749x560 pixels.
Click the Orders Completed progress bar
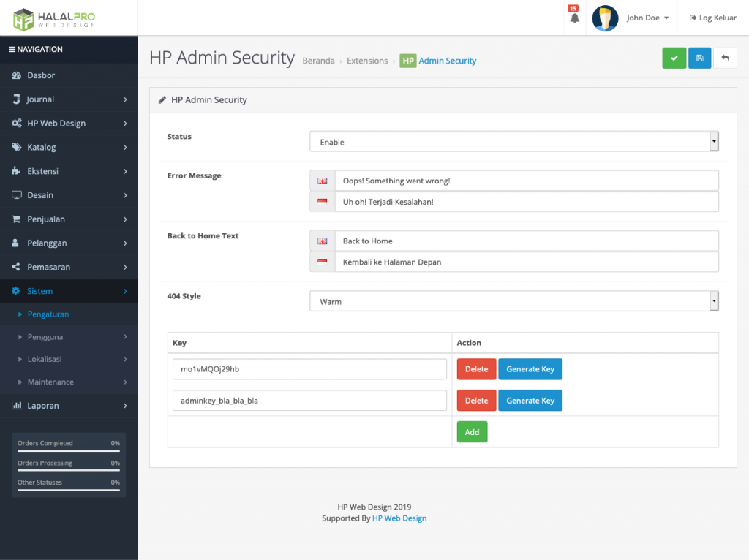click(68, 451)
